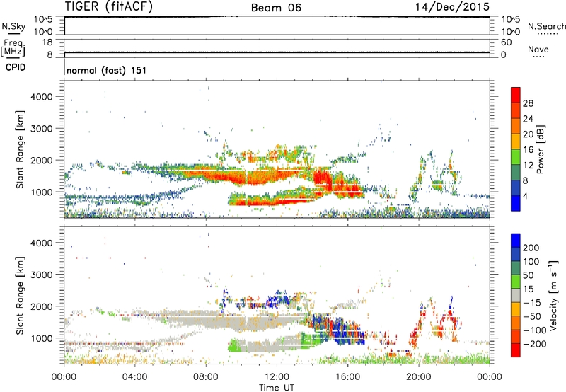Click the "N.Search" legend label
Viewport: 566px width, 392px height.
[546, 26]
